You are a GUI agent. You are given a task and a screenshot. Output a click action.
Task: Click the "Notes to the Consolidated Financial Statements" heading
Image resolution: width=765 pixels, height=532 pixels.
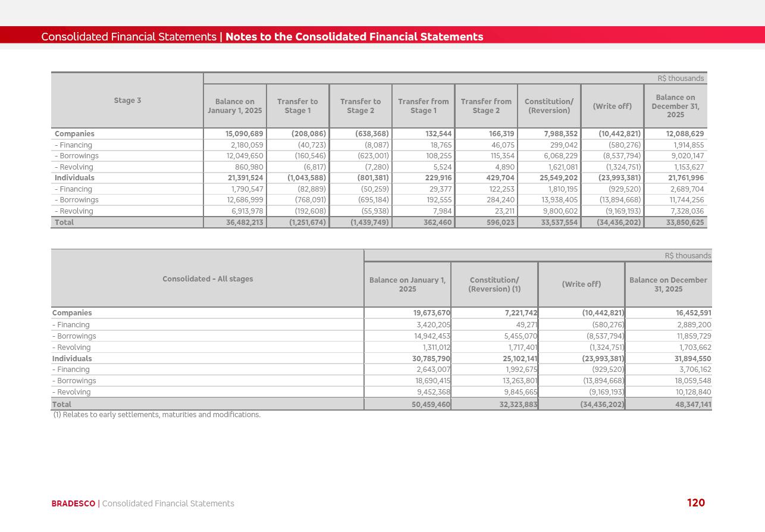tap(354, 37)
